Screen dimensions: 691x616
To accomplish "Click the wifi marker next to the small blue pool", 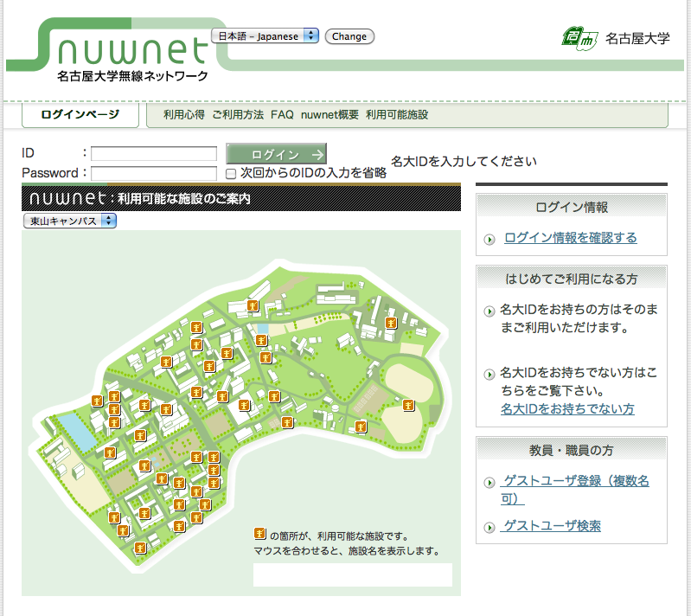I will pos(261,340).
